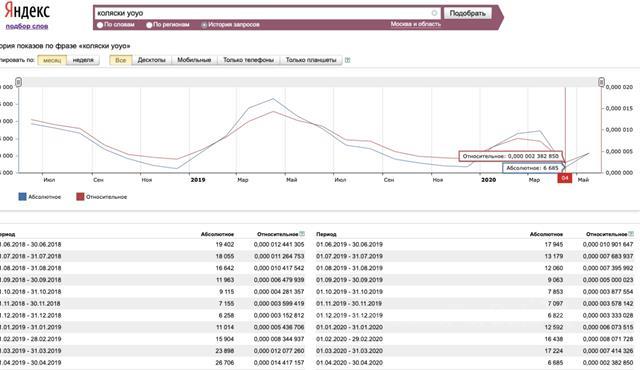
Task: Show all devices with the Все tab
Action: (120, 60)
